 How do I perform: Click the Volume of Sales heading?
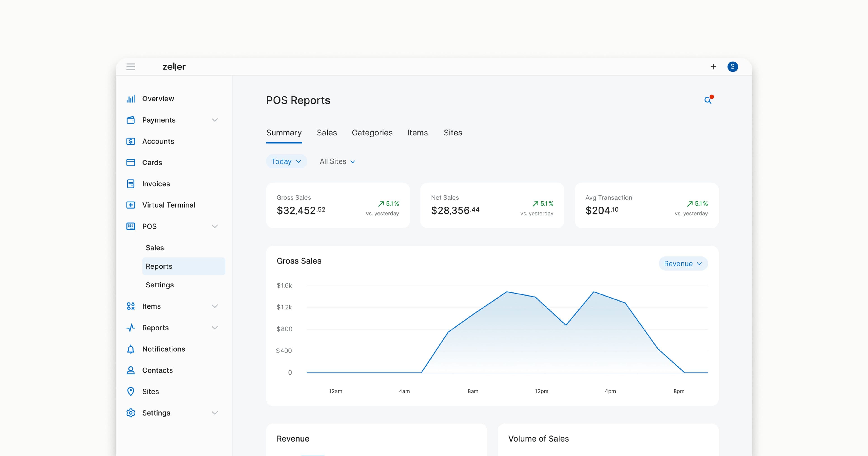(x=538, y=438)
